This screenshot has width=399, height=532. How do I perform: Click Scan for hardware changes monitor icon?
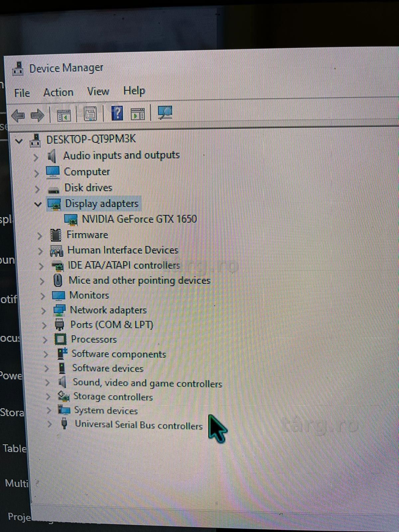165,112
